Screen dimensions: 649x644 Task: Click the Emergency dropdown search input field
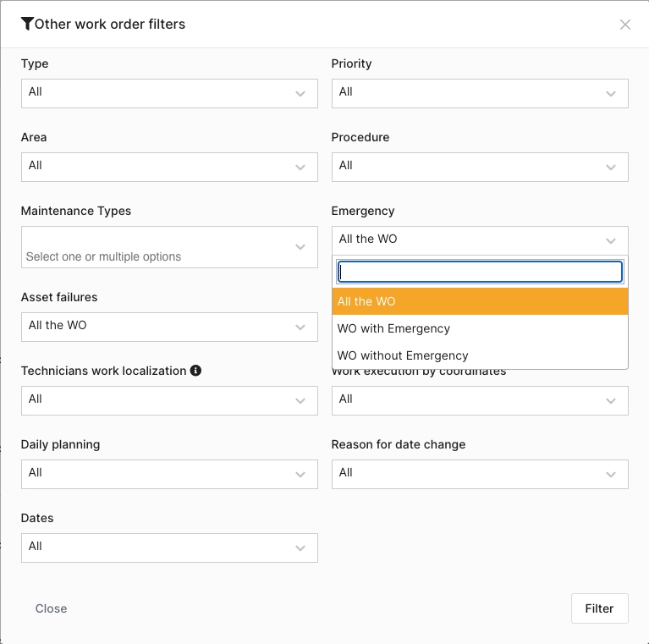coord(480,271)
